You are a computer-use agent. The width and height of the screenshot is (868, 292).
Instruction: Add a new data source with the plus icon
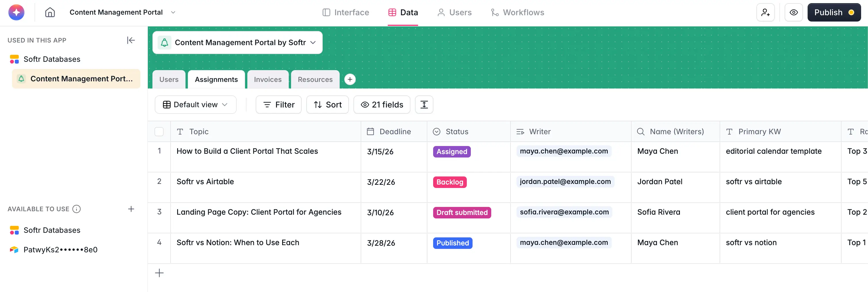tap(131, 209)
